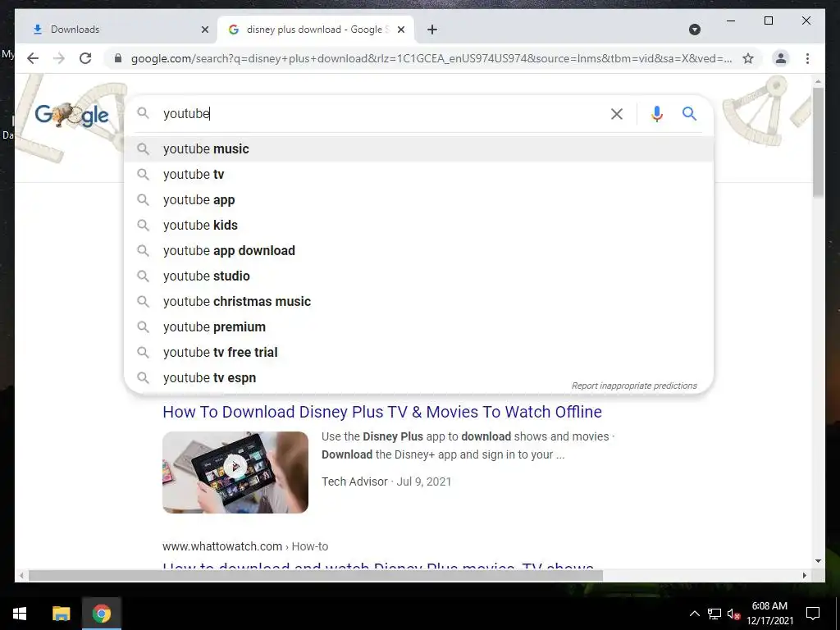Bookmark this page with the star icon
Screen dimensions: 840x630
tap(748, 58)
